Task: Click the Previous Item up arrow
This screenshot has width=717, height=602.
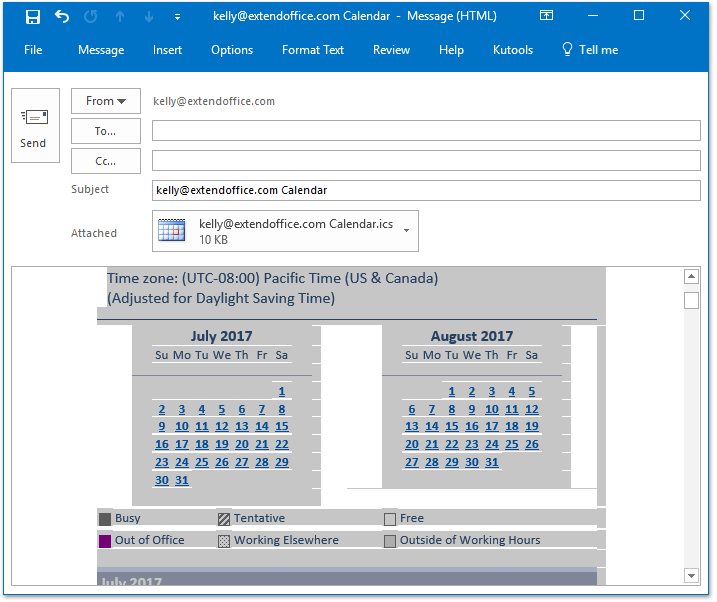Action: tap(120, 17)
